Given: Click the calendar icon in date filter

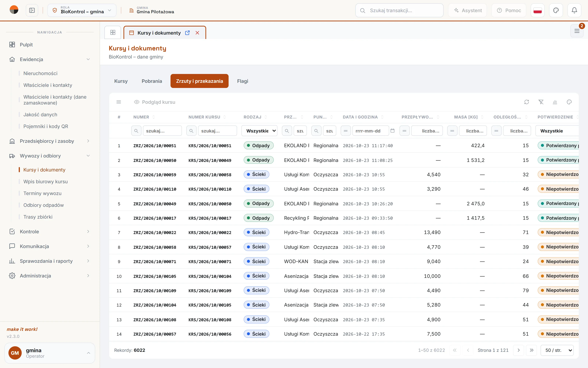Looking at the screenshot, I should 392,131.
